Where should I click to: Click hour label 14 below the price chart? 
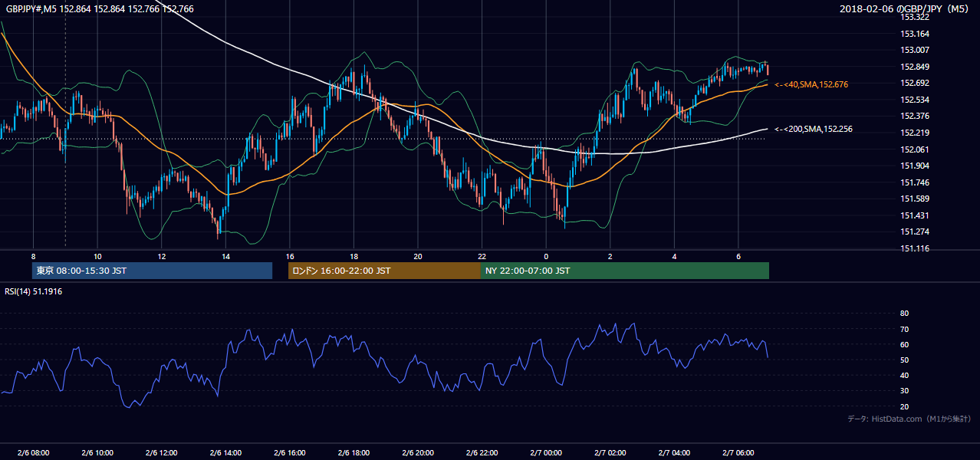coord(225,256)
